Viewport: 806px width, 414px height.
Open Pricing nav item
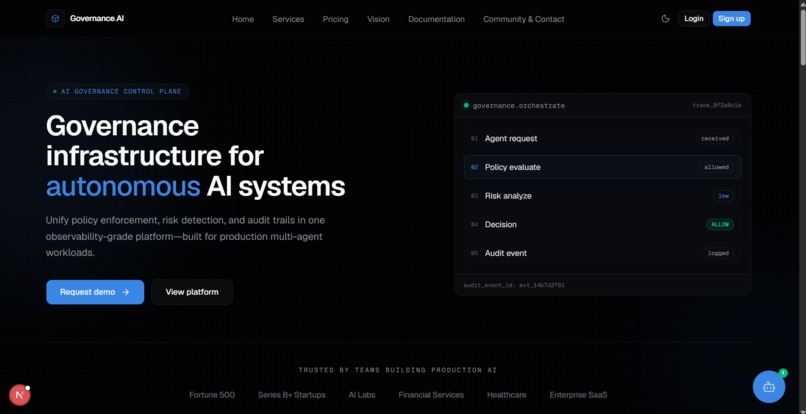[x=335, y=19]
